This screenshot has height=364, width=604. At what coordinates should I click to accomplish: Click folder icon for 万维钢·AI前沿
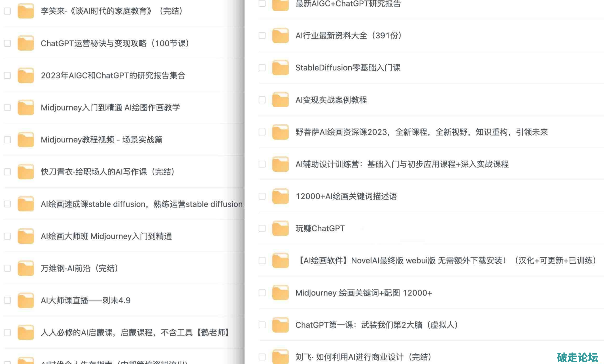26,268
